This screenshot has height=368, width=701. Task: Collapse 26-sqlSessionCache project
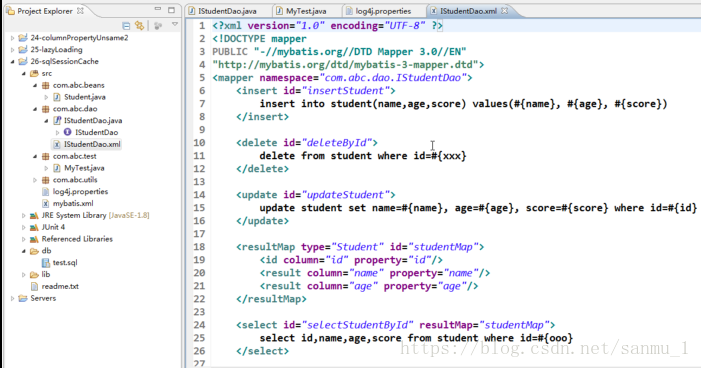pyautogui.click(x=13, y=62)
